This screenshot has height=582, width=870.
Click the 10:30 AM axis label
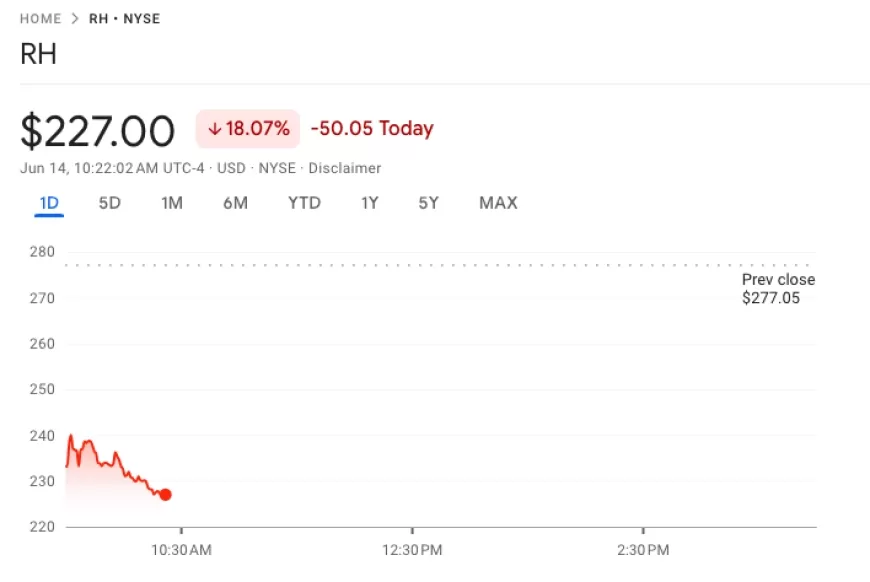[x=183, y=549]
